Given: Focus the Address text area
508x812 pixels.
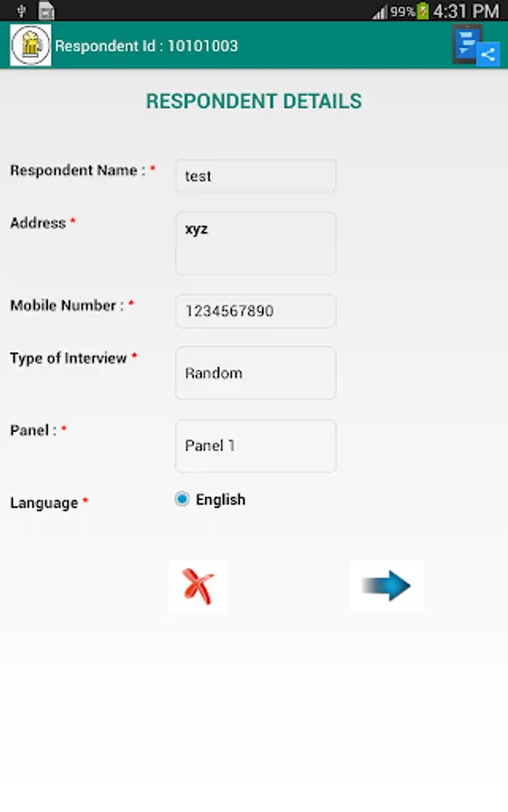Looking at the screenshot, I should 256,243.
